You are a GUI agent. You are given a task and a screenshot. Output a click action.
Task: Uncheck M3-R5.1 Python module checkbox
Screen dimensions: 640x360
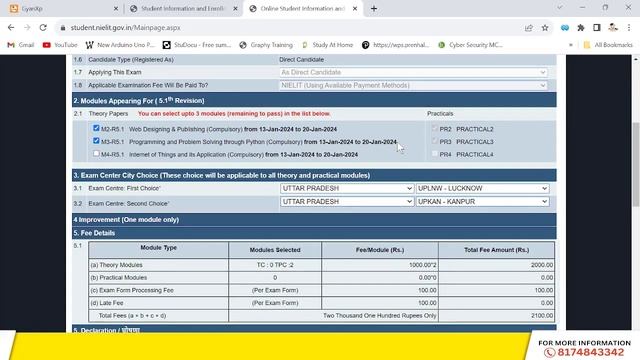pyautogui.click(x=96, y=141)
